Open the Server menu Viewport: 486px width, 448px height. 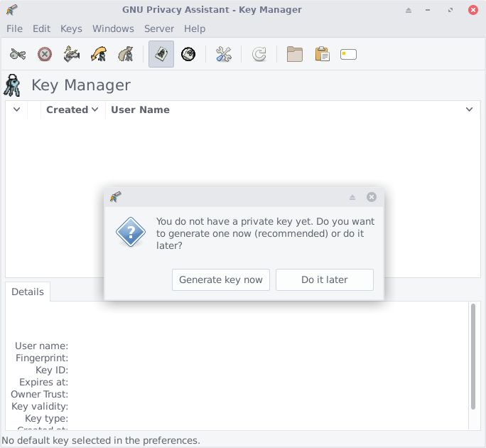tap(159, 28)
